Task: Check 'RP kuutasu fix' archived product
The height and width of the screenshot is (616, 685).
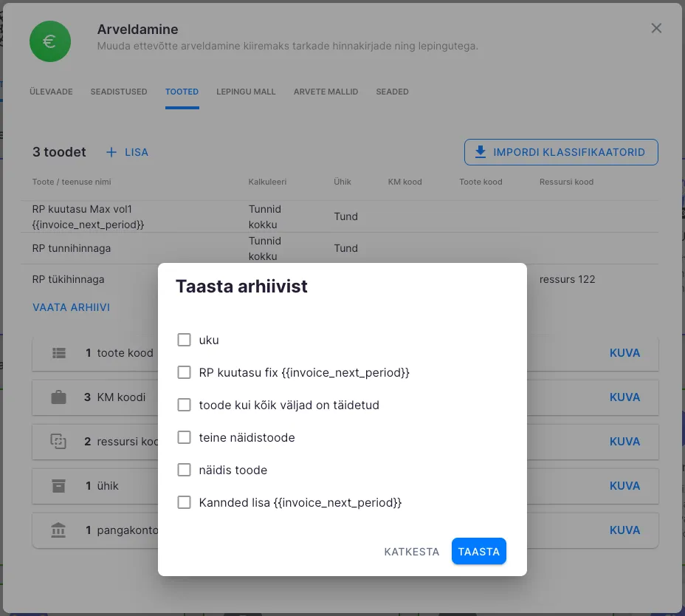Action: [x=185, y=373]
